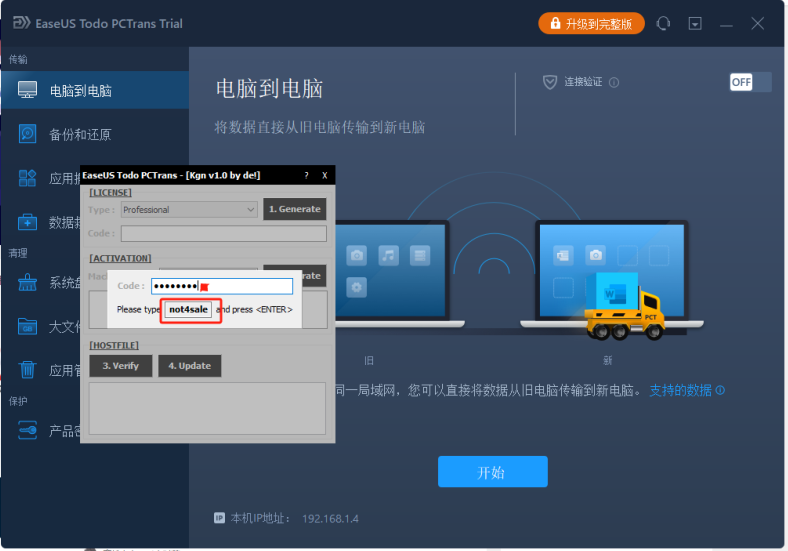Close the keygen dialog with X
Image resolution: width=788 pixels, height=551 pixels.
tap(325, 175)
